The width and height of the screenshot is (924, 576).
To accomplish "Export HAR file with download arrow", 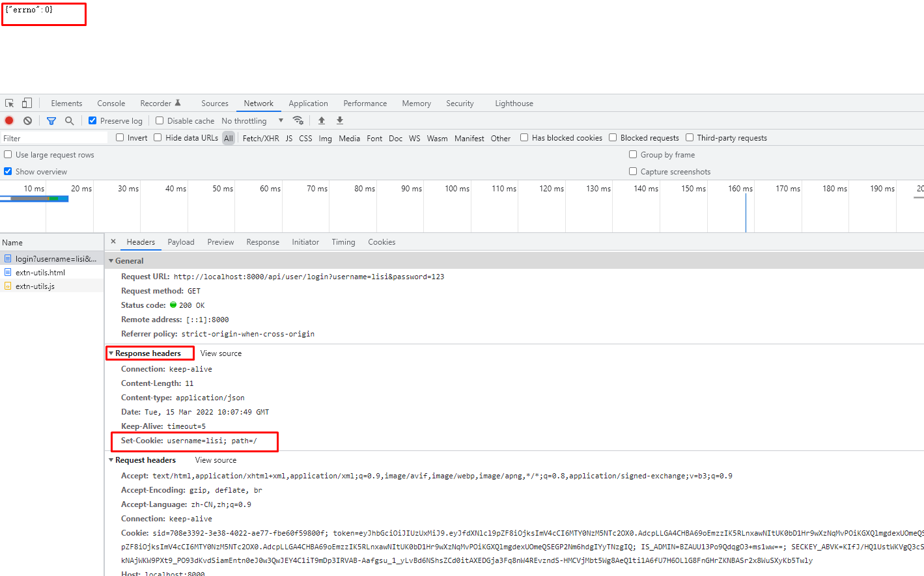I will point(340,120).
